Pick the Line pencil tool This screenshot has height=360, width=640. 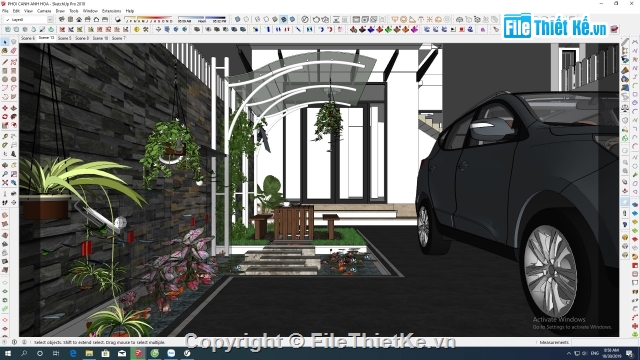pos(5,62)
